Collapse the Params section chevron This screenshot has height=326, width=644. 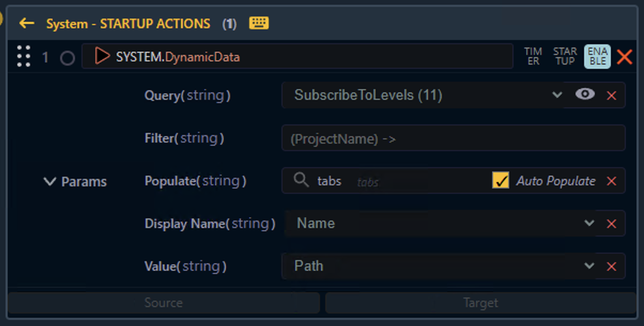tap(50, 182)
